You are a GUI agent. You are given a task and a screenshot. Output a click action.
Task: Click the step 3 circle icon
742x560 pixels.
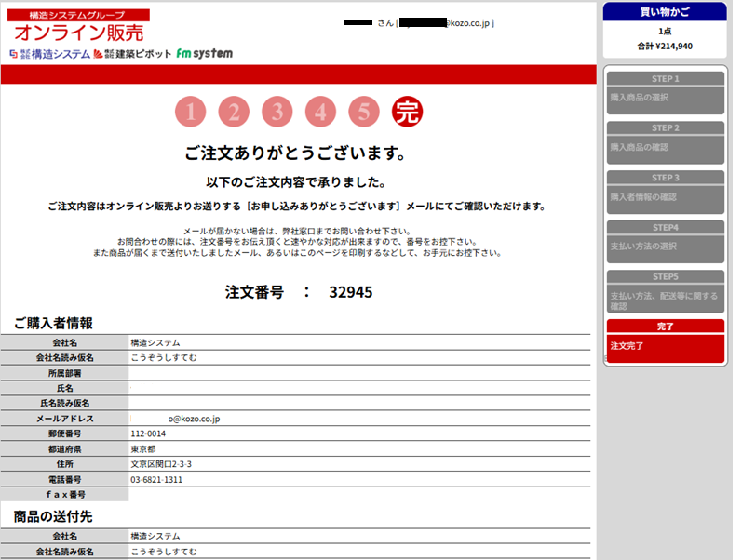[x=277, y=113]
